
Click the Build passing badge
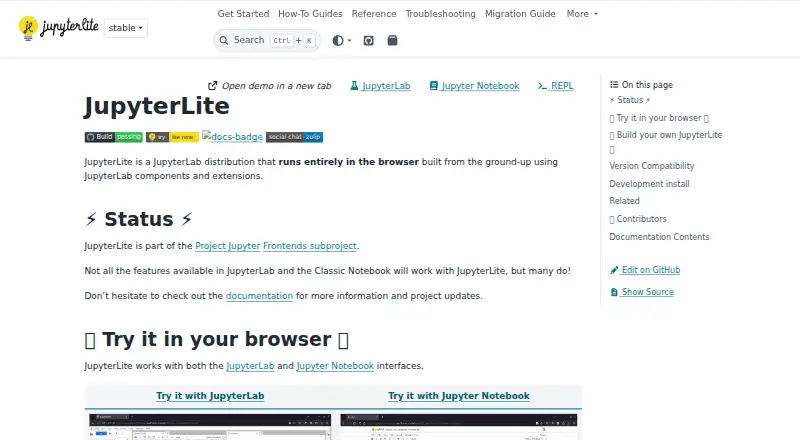113,137
